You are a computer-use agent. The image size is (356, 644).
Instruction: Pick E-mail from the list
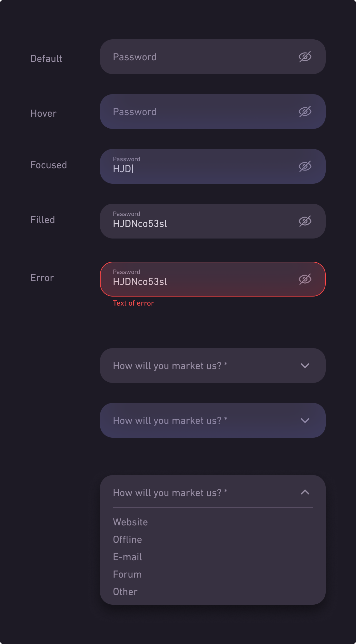coord(127,557)
